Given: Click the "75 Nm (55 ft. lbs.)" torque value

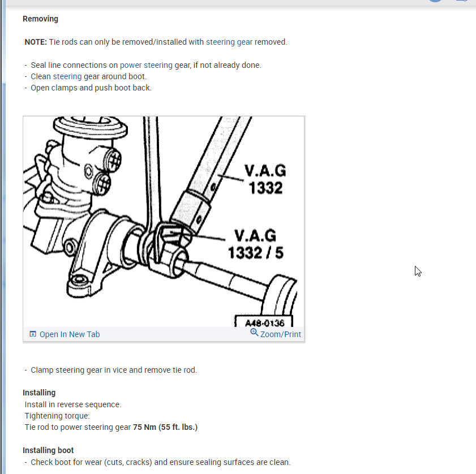Looking at the screenshot, I should (165, 427).
